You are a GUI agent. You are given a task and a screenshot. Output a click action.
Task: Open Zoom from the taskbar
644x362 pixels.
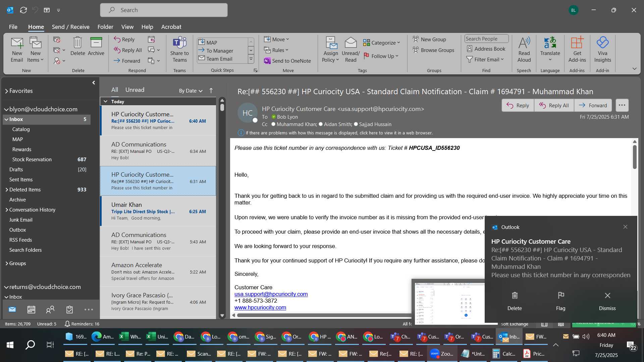(x=442, y=354)
